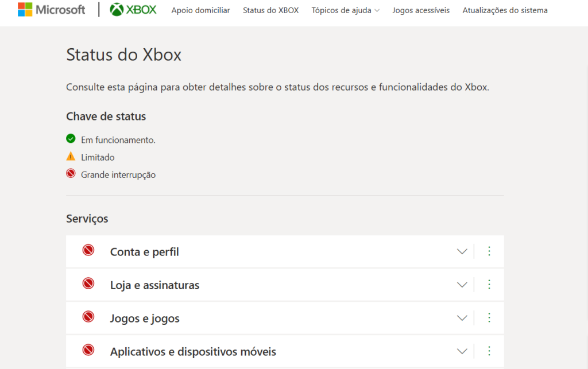Click outage icon beside Aplicativos e dispositivos móveis
The height and width of the screenshot is (369, 588).
pyautogui.click(x=88, y=350)
